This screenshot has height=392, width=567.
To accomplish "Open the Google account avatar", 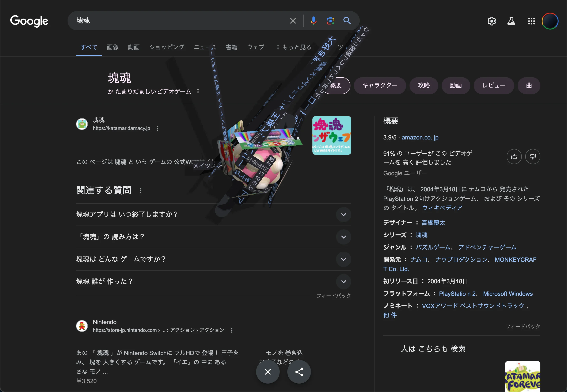I will point(550,21).
